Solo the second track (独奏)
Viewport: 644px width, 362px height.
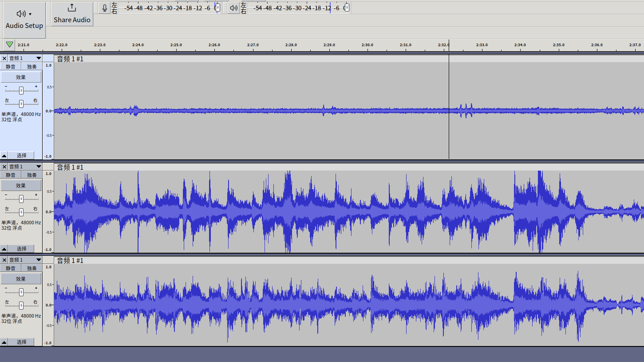coord(32,175)
